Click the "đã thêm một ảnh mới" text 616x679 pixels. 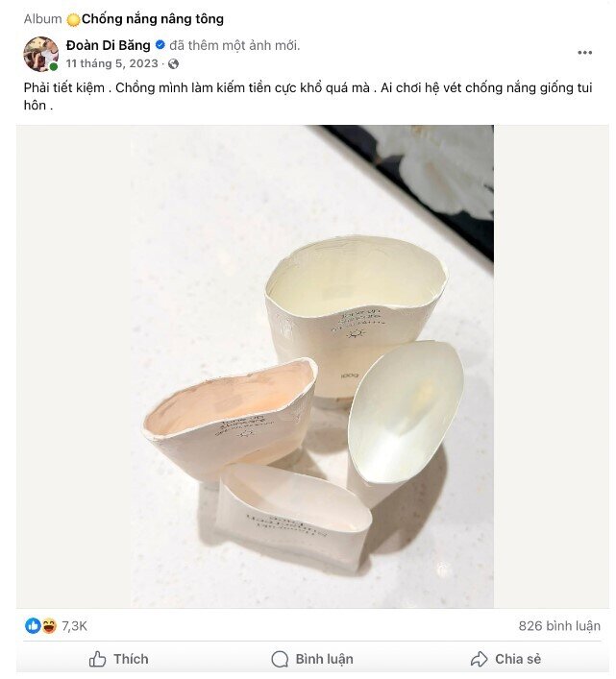(x=235, y=45)
